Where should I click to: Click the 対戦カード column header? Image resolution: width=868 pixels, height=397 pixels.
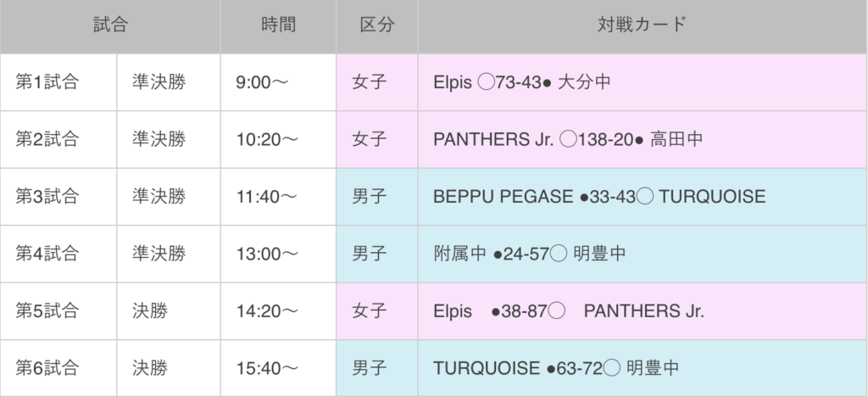tap(642, 25)
